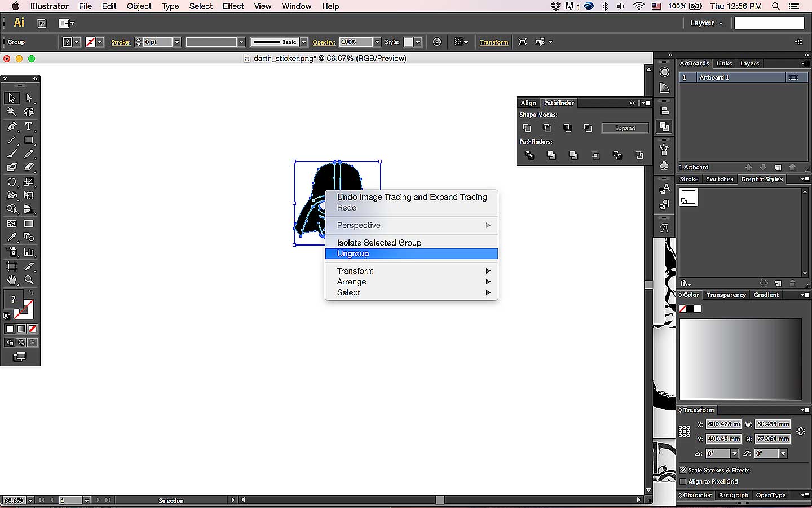The height and width of the screenshot is (508, 812).
Task: Choose Isolate Selected Group
Action: (412, 243)
